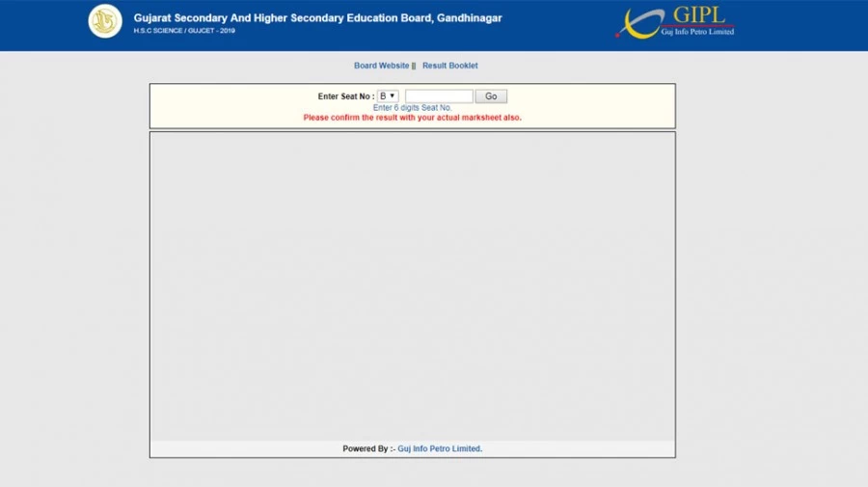Click the 'Enter 6 digits Seat No.' hint
The width and height of the screenshot is (868, 487).
[412, 108]
